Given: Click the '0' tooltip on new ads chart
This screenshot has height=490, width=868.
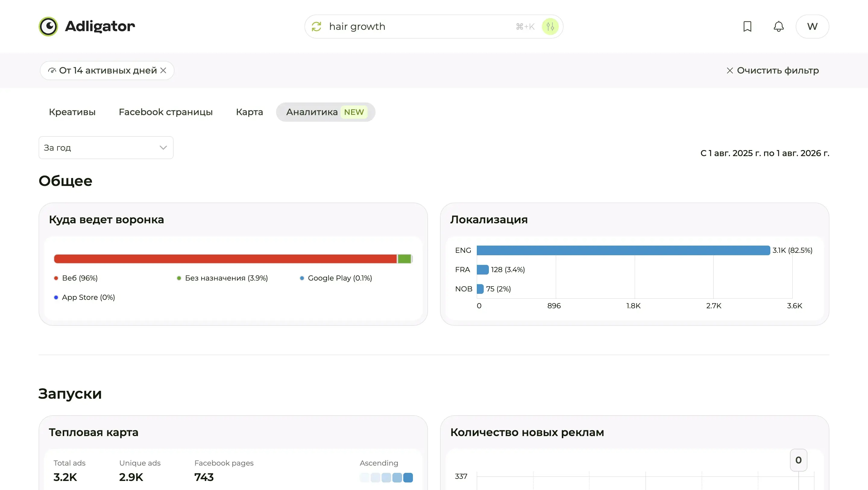Looking at the screenshot, I should pos(798,460).
